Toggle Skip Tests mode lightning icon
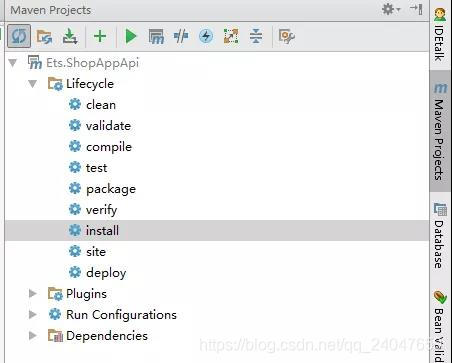Viewport: 452px width, 363px height. tap(206, 36)
